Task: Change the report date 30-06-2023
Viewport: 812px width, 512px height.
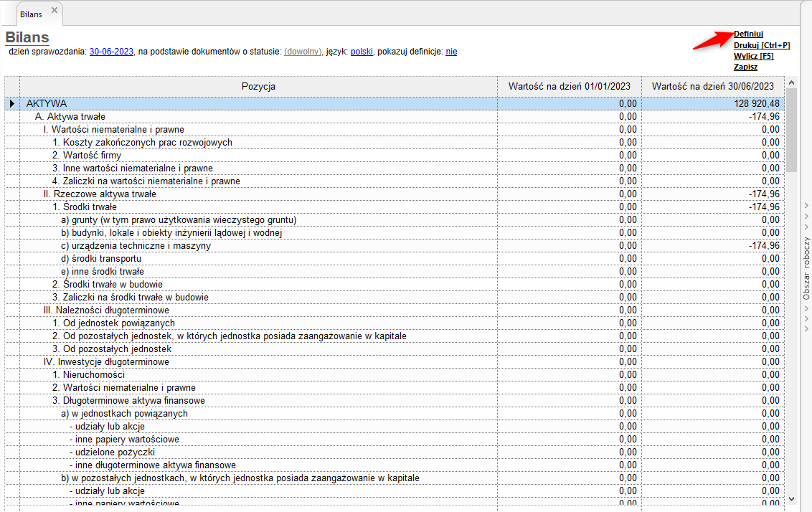Action: point(111,52)
